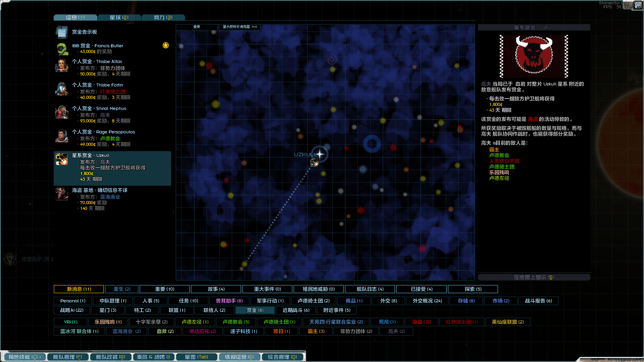Open the bounty board notice icon
The height and width of the screenshot is (362, 644).
[x=62, y=32]
